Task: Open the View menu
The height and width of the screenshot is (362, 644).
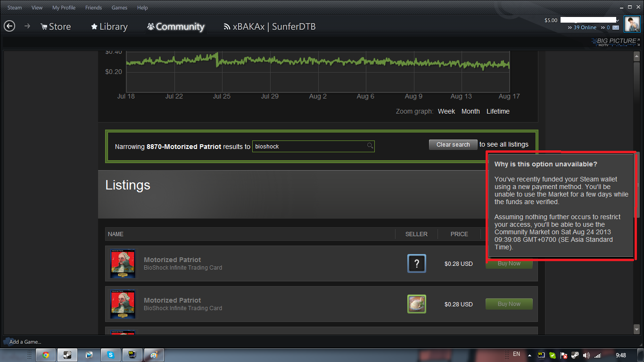Action: [37, 8]
